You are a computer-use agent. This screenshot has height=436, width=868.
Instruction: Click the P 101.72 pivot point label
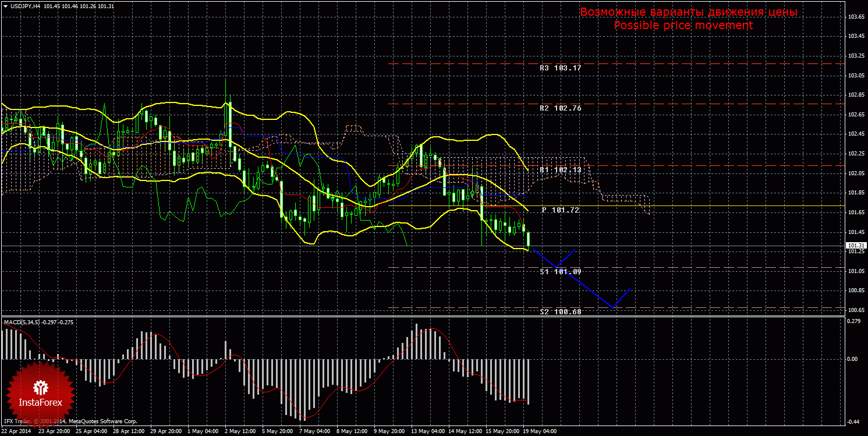tap(560, 210)
